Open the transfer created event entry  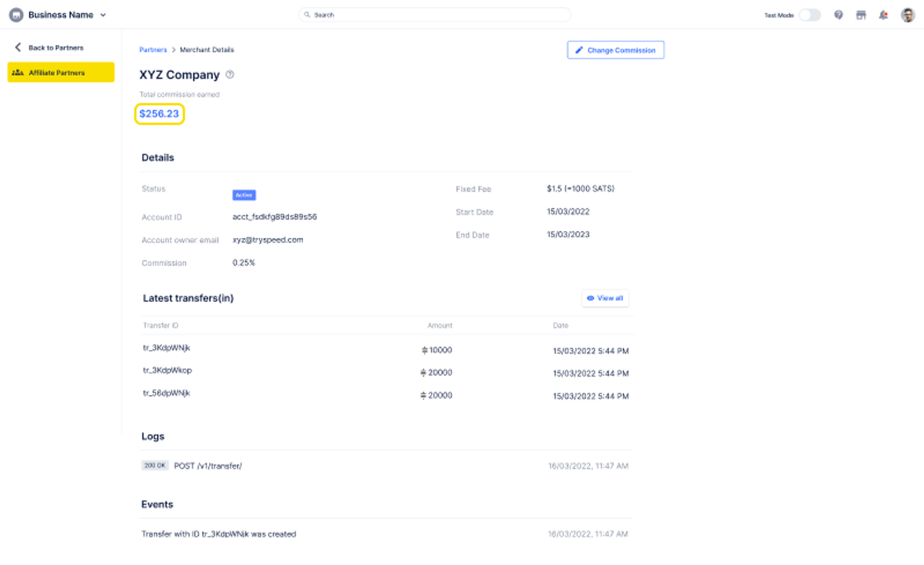[219, 534]
